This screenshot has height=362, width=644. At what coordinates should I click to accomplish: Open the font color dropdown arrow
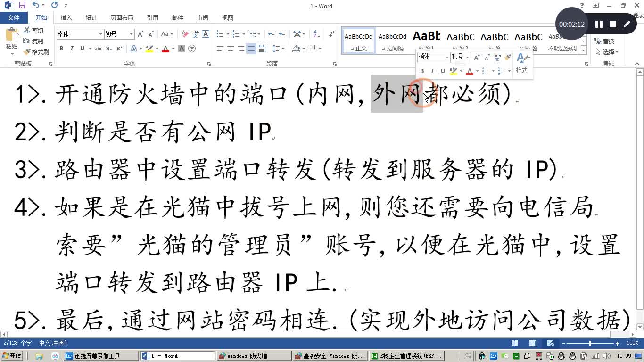coord(173,48)
